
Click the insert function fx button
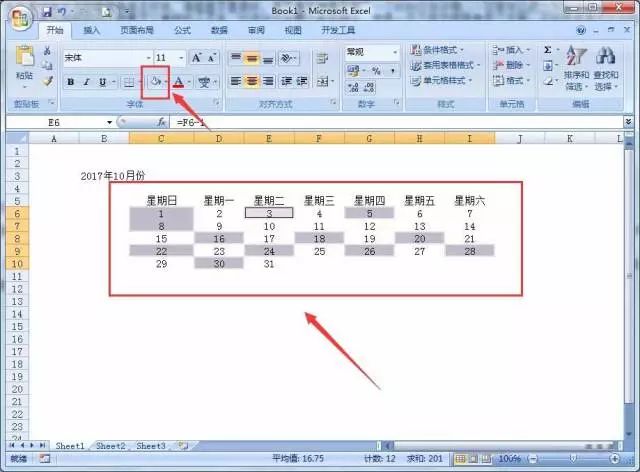[x=161, y=122]
